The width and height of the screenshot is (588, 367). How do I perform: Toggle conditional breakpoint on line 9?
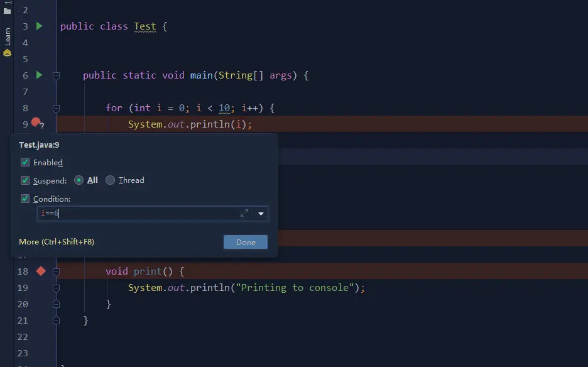coord(36,123)
